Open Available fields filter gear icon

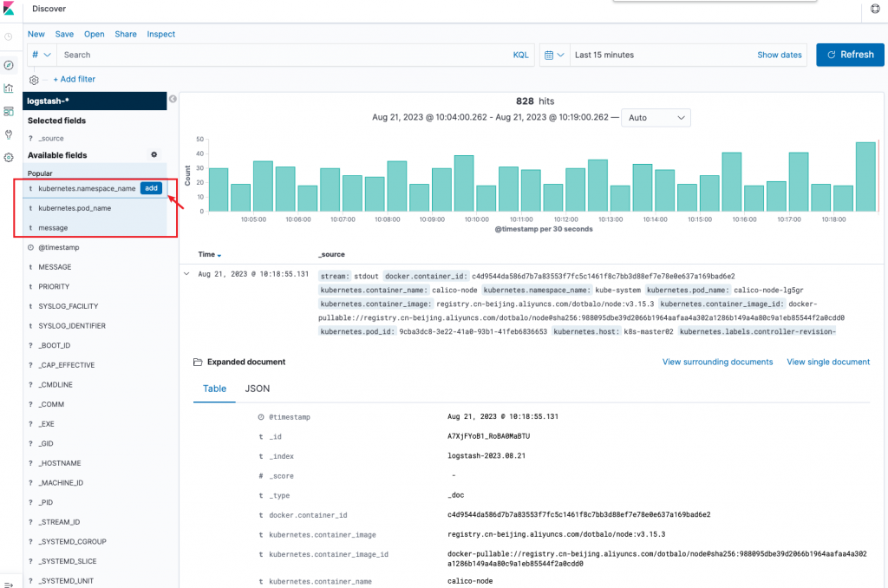153,154
